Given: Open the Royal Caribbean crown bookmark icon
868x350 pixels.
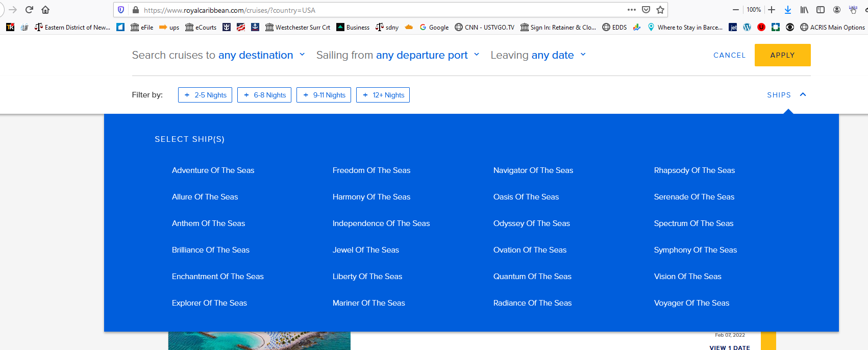Looking at the screenshot, I should pos(227,27).
